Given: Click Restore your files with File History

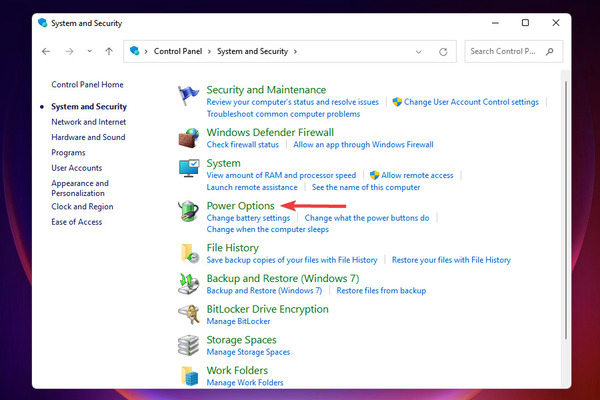Looking at the screenshot, I should 451,260.
